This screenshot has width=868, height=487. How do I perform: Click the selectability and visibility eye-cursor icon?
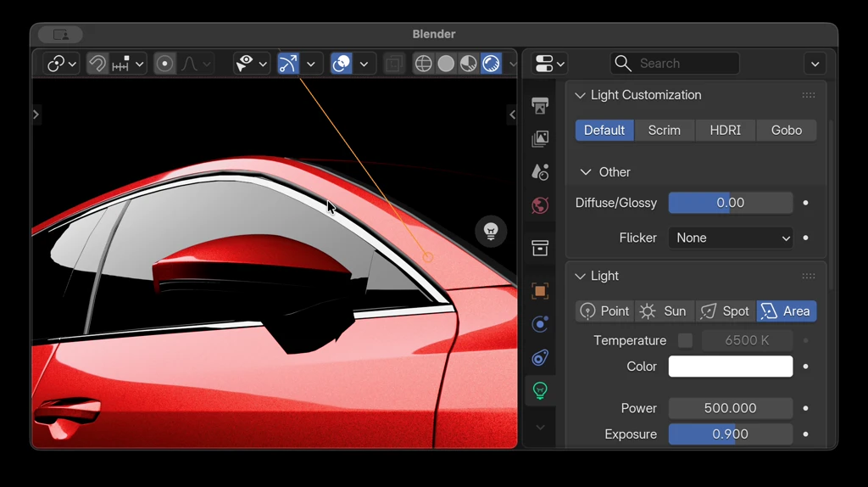coord(245,64)
